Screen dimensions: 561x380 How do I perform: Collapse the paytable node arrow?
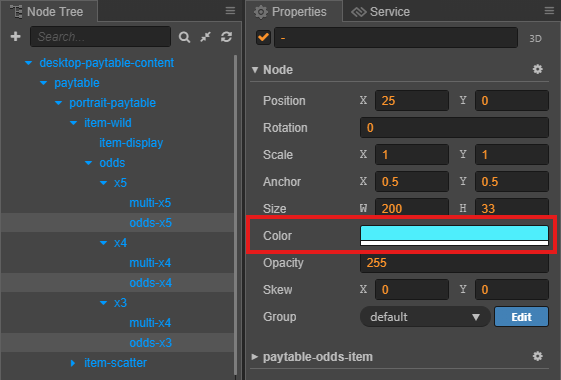[x=43, y=83]
